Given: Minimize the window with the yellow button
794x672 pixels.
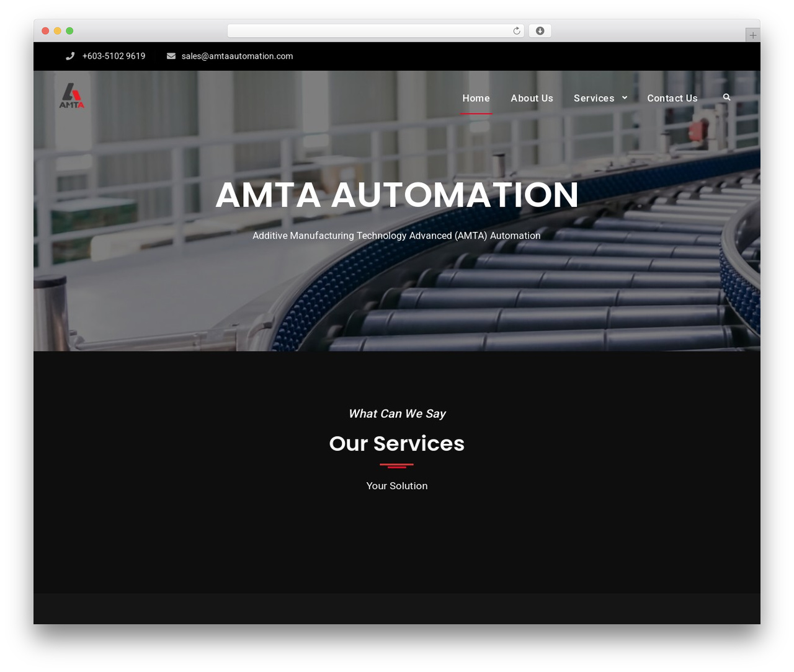Looking at the screenshot, I should pyautogui.click(x=57, y=31).
